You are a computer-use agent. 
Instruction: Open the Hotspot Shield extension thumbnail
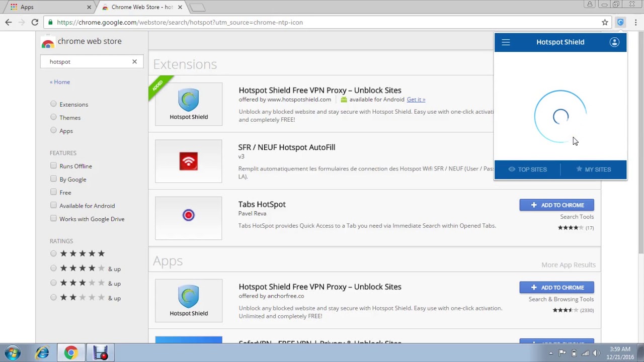pyautogui.click(x=188, y=104)
